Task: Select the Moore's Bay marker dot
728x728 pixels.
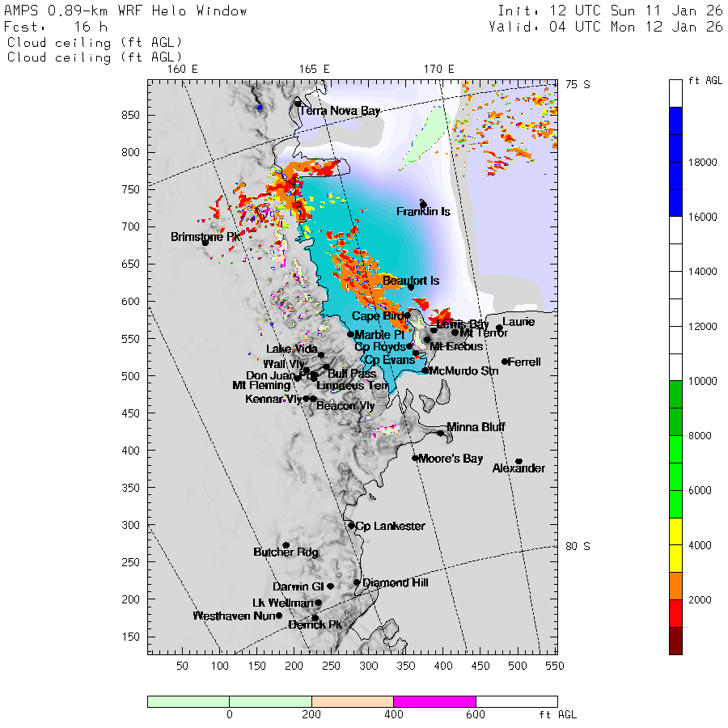Action: pyautogui.click(x=415, y=458)
